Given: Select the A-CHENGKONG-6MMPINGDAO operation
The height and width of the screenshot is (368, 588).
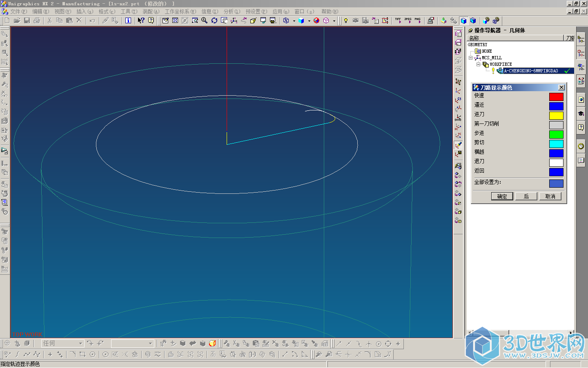Looking at the screenshot, I should point(531,71).
